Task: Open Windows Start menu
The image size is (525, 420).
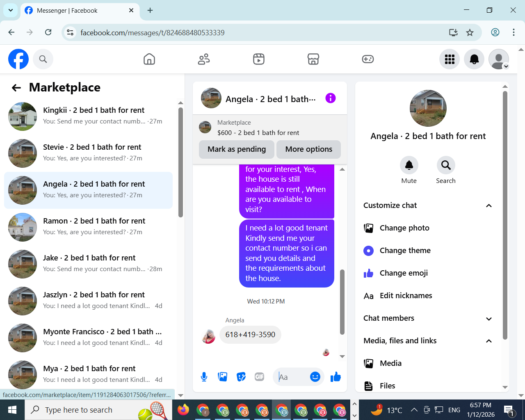Action: pyautogui.click(x=12, y=410)
